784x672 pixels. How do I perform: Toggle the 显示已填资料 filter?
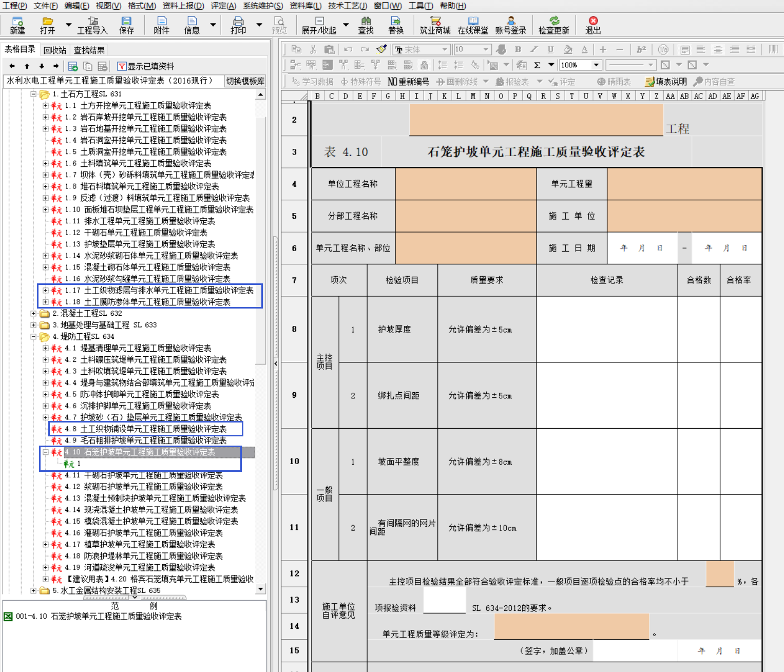click(146, 66)
